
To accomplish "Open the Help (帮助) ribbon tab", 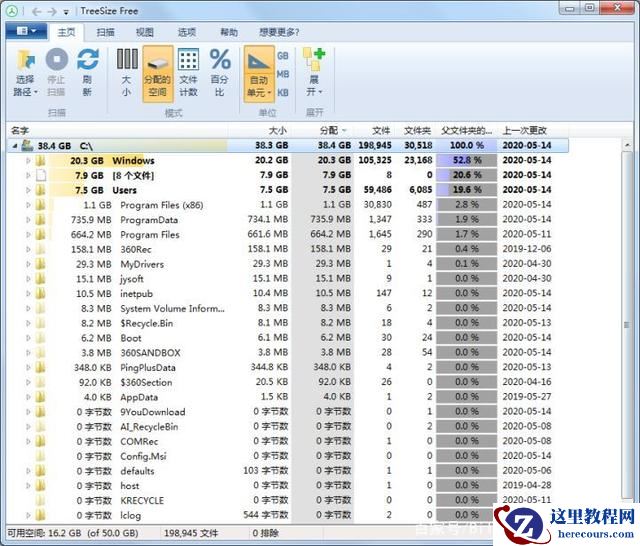I will pos(229,32).
